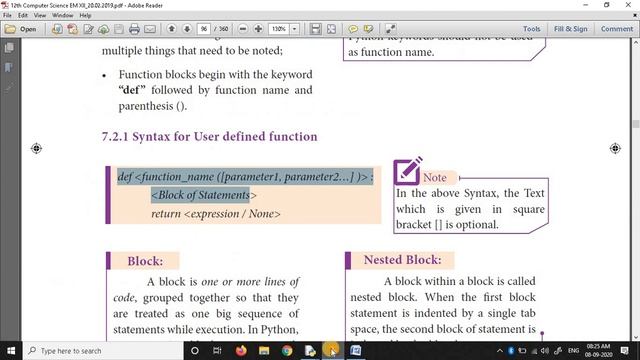The image size is (640, 360).
Task: Show bookmarks panel in left sidebar
Action: 9,67
